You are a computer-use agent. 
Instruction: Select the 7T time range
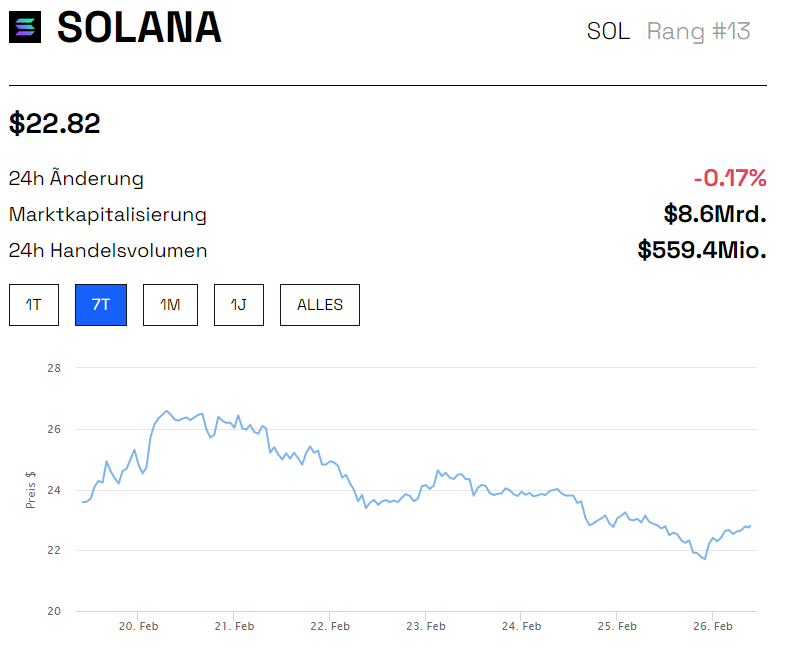point(101,305)
